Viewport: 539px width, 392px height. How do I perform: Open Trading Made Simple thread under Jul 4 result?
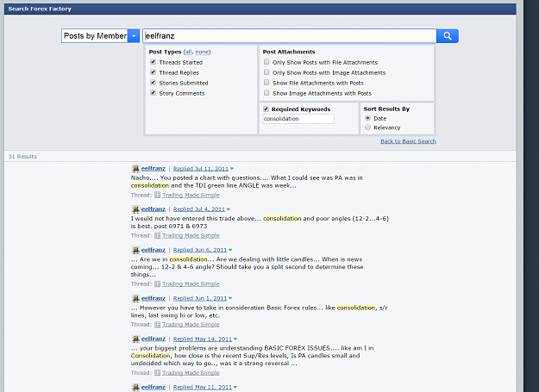191,235
